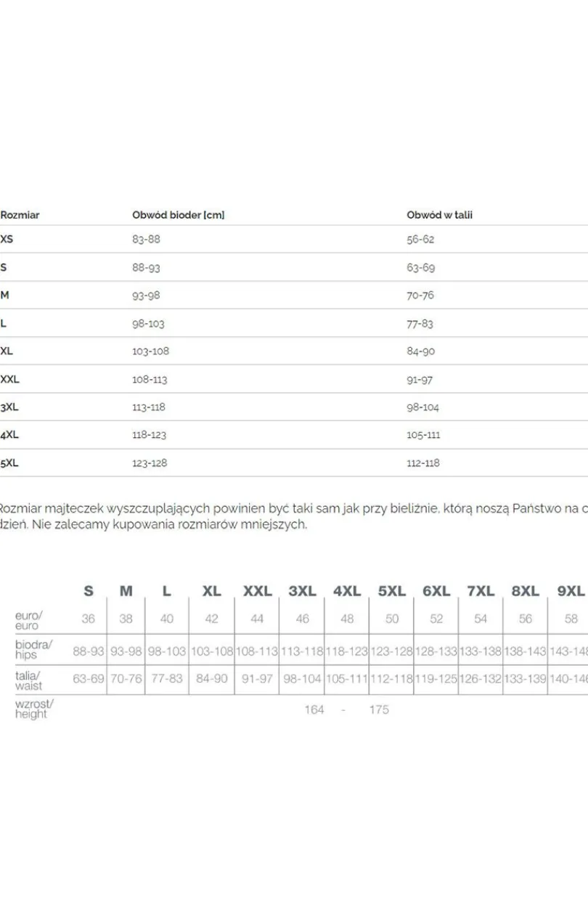Click the wzrost/height row label
588x915 pixels.
click(x=34, y=709)
